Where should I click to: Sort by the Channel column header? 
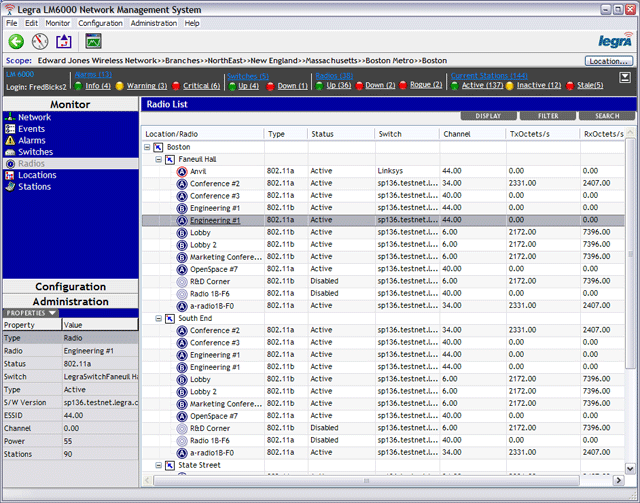click(473, 134)
